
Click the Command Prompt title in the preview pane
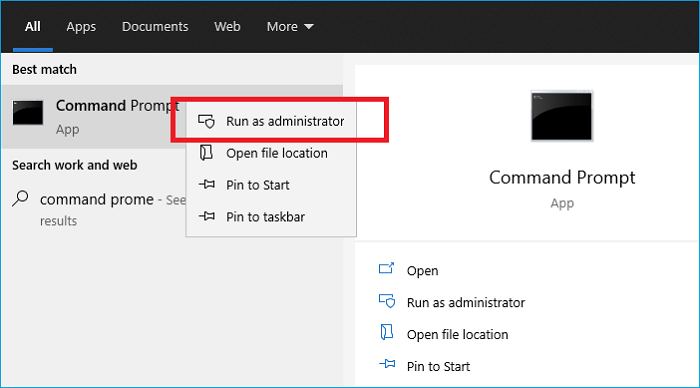point(562,178)
